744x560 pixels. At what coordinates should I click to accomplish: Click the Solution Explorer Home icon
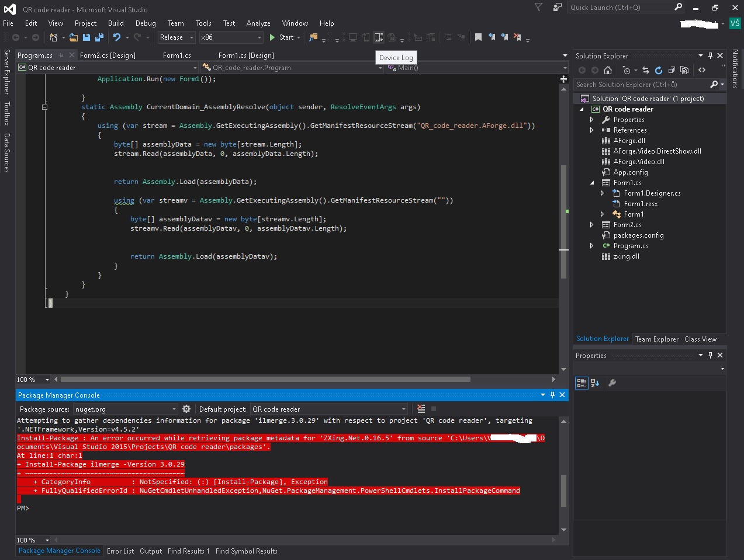coord(608,70)
